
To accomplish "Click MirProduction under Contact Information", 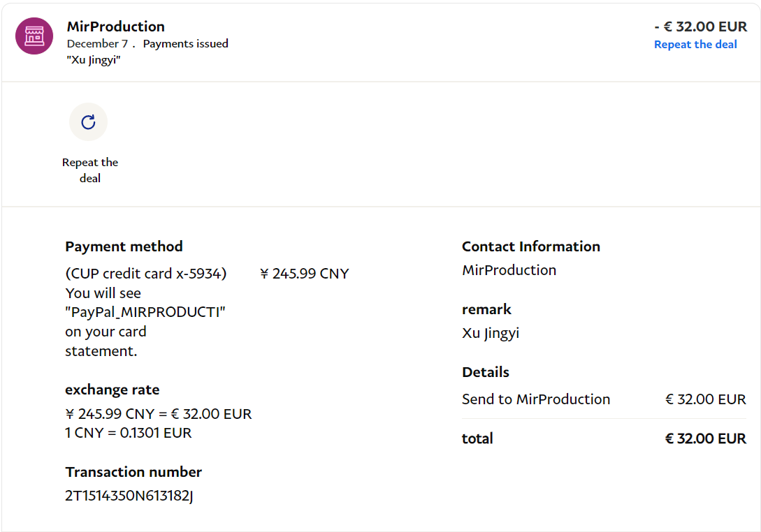I will 509,270.
